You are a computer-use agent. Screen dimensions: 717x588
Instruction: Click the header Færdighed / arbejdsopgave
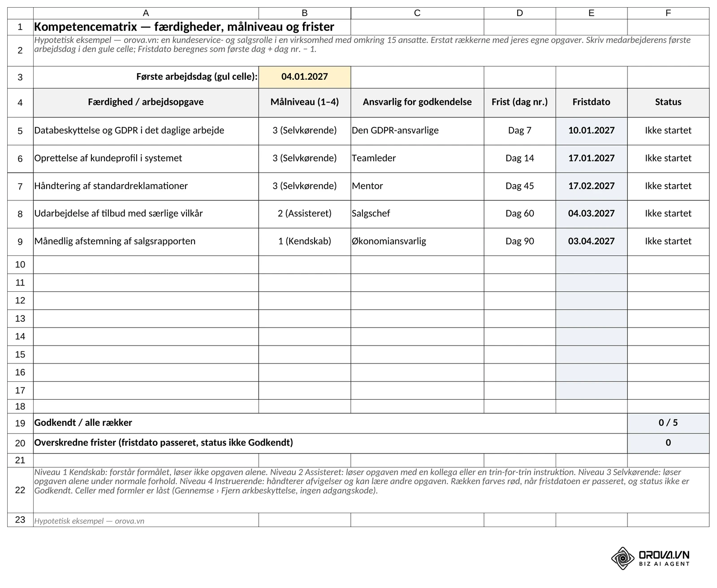click(x=146, y=103)
